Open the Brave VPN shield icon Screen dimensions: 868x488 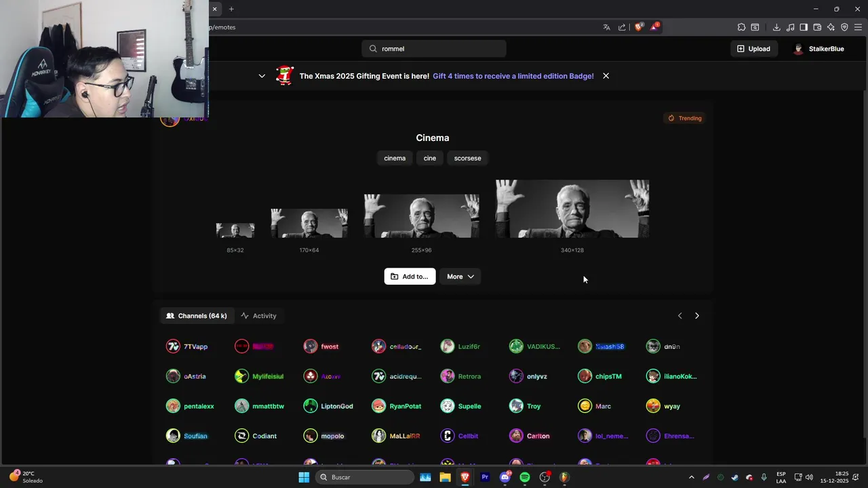[844, 27]
